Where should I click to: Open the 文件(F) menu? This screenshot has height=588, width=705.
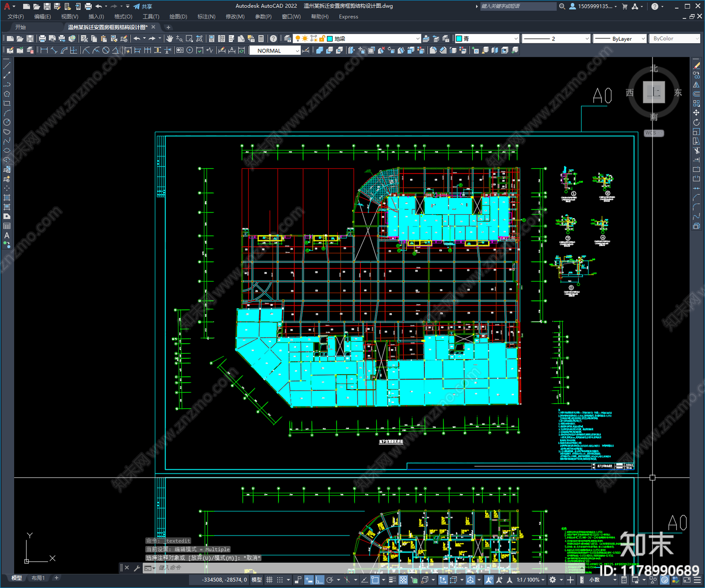[x=16, y=17]
